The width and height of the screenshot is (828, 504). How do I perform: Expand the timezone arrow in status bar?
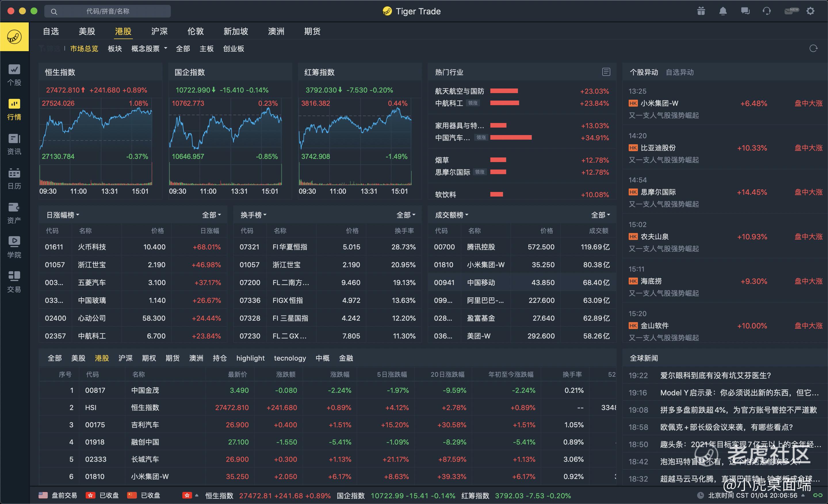803,495
